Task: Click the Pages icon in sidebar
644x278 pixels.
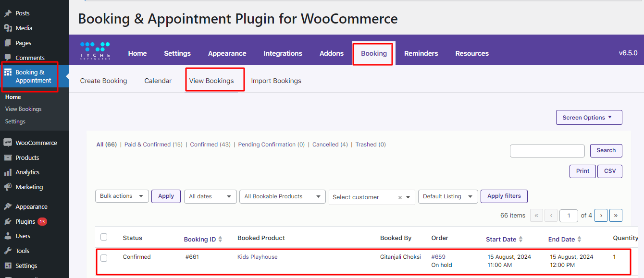Action: coord(8,43)
